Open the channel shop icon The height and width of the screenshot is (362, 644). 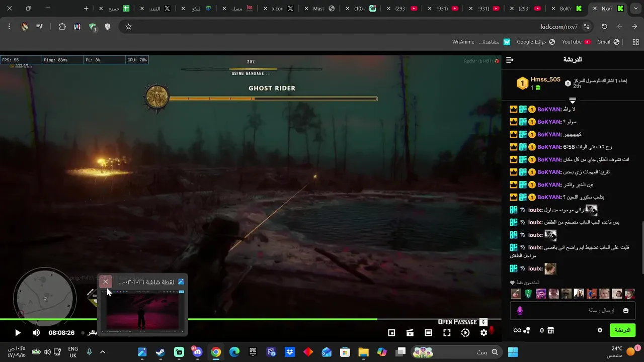click(550, 330)
